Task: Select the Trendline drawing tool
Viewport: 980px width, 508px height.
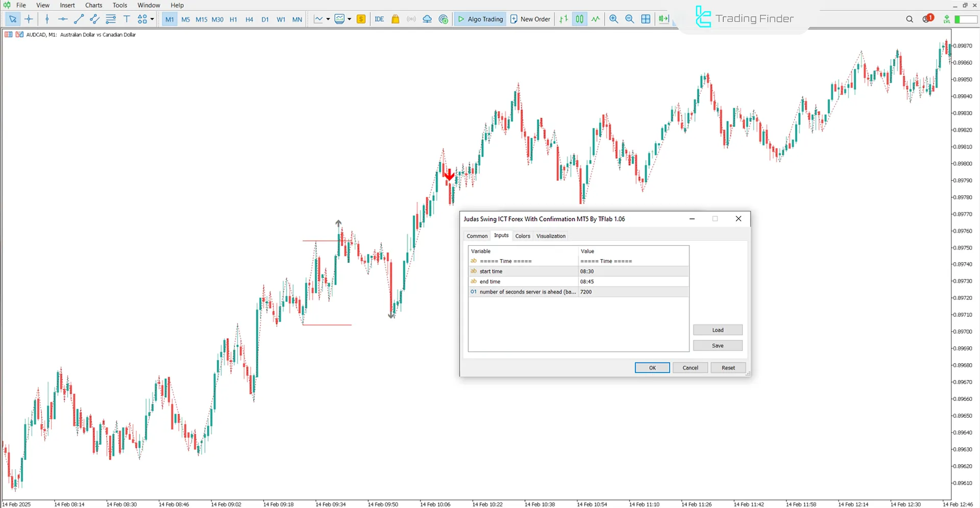Action: point(79,19)
